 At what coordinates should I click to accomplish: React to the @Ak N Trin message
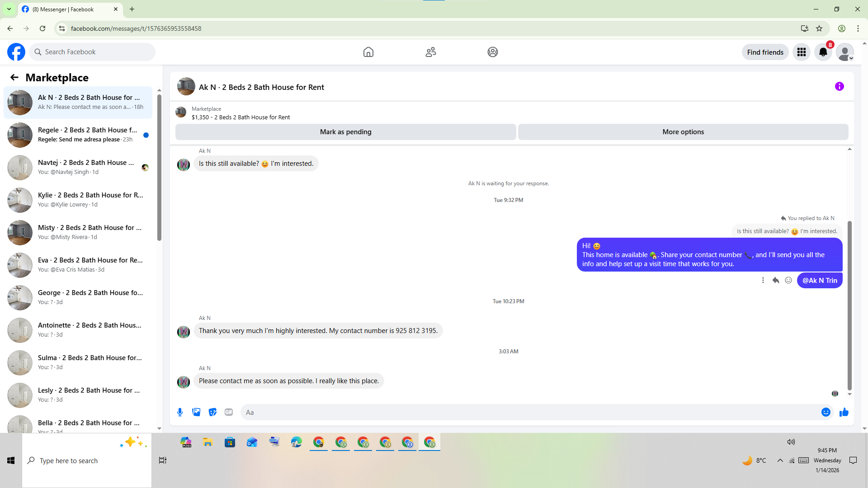pos(788,280)
